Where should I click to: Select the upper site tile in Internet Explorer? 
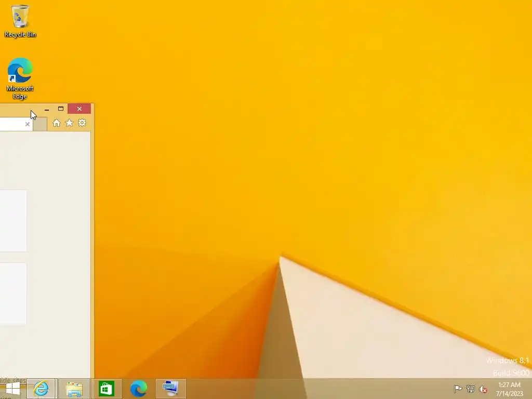point(13,221)
